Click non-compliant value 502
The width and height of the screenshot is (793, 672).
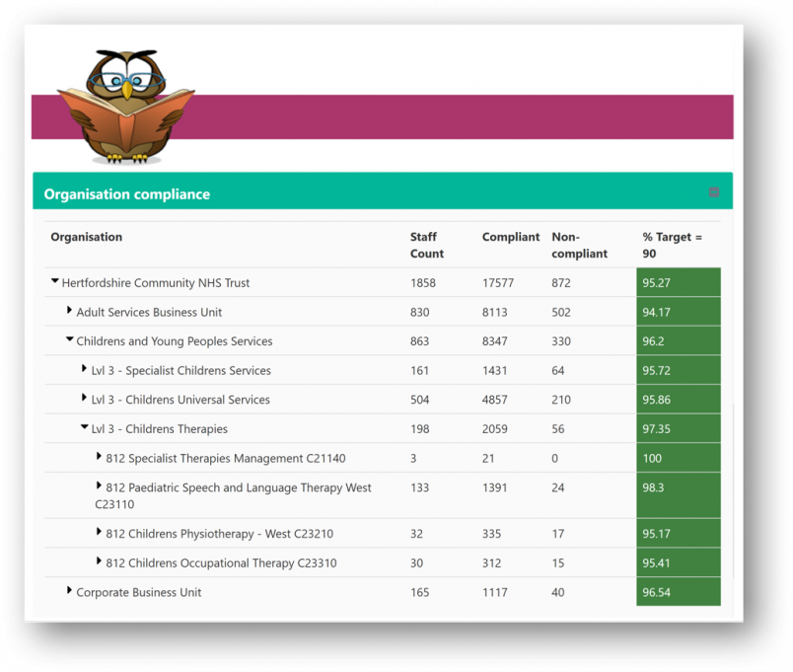(x=561, y=312)
